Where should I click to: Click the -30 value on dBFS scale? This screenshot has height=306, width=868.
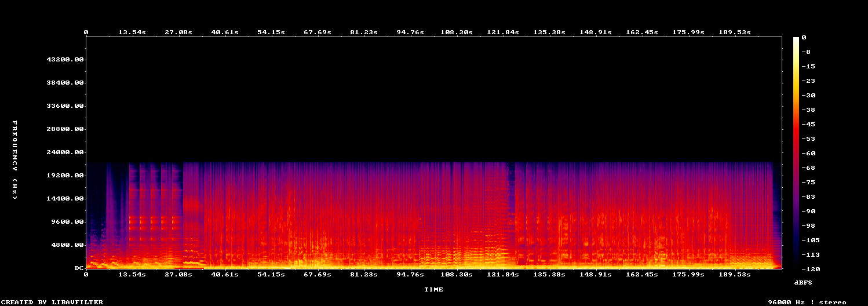click(808, 95)
